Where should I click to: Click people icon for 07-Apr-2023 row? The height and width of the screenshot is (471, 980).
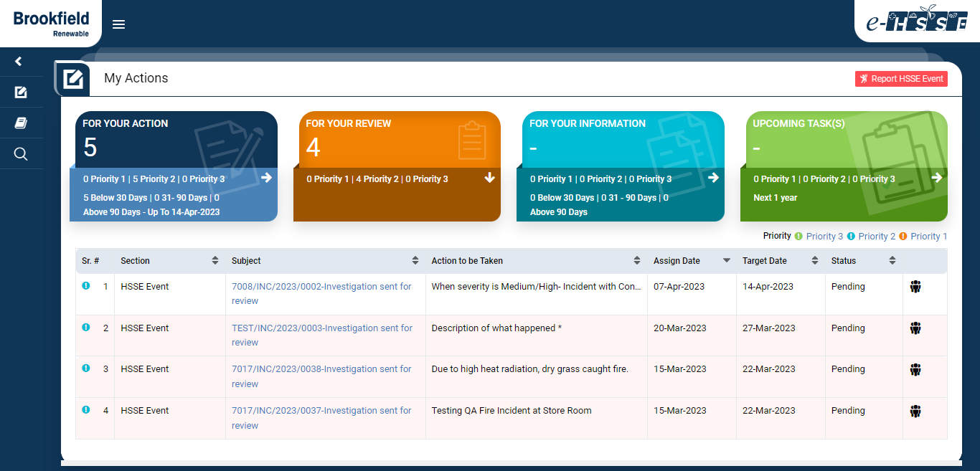(915, 287)
